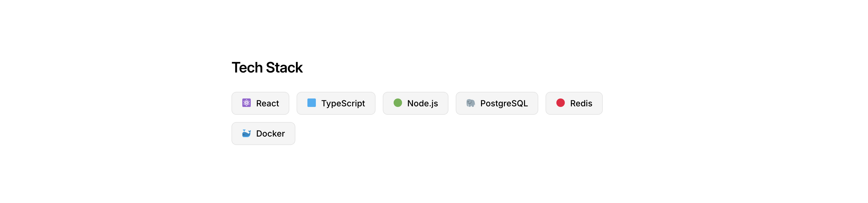Viewport: 868px width, 203px height.
Task: Click the "PostgreSQL" text label
Action: tap(504, 103)
